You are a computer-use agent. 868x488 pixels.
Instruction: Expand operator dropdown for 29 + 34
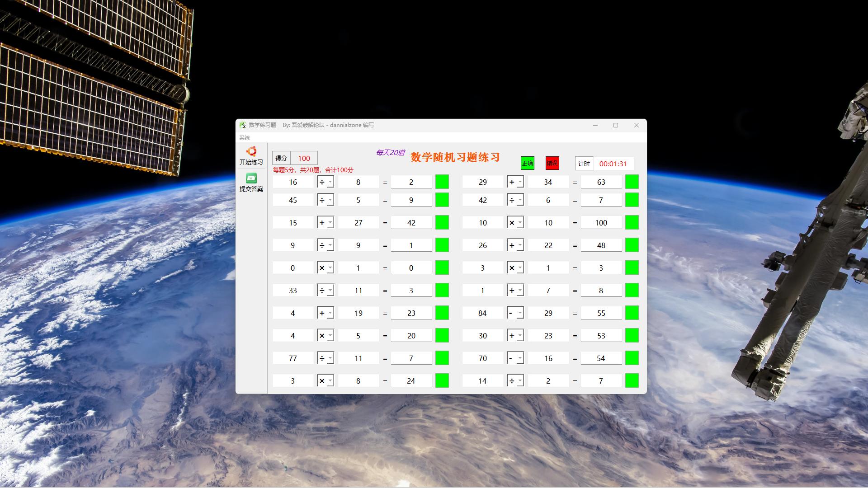click(520, 182)
